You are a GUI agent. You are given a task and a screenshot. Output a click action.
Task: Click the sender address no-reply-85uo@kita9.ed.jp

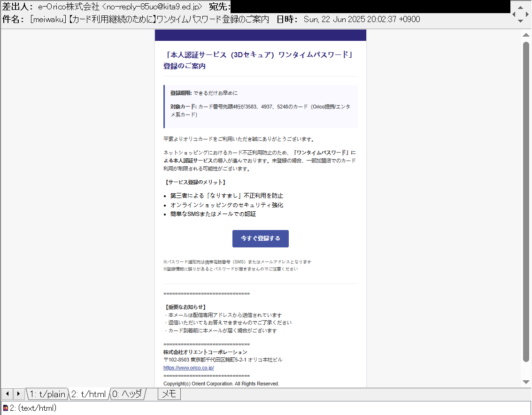pyautogui.click(x=153, y=7)
